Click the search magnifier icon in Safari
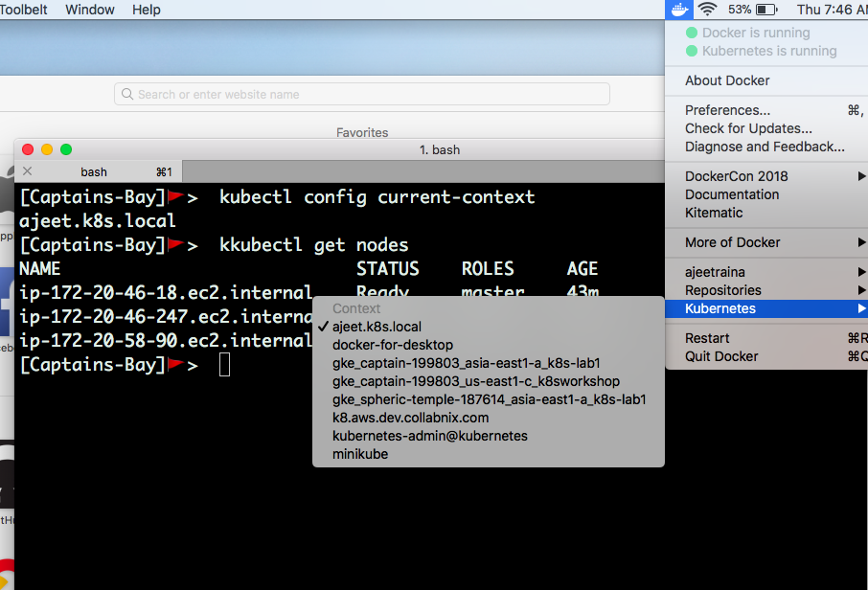 (127, 94)
